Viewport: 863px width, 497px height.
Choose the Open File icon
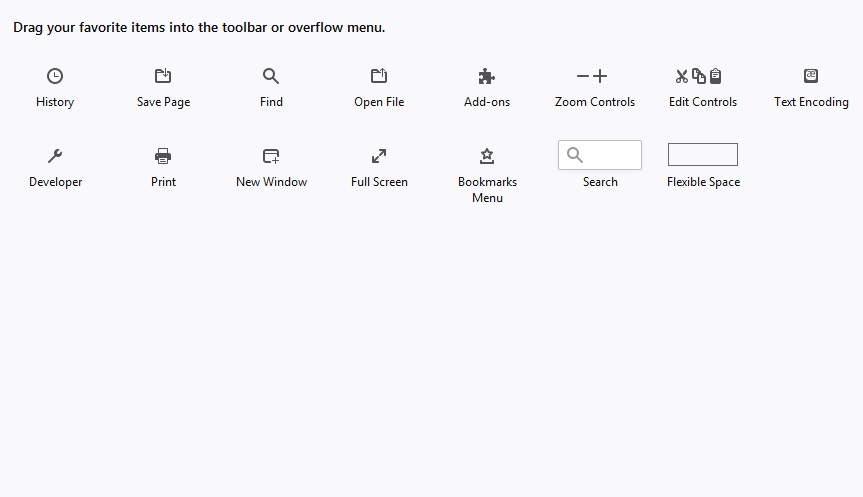(379, 76)
